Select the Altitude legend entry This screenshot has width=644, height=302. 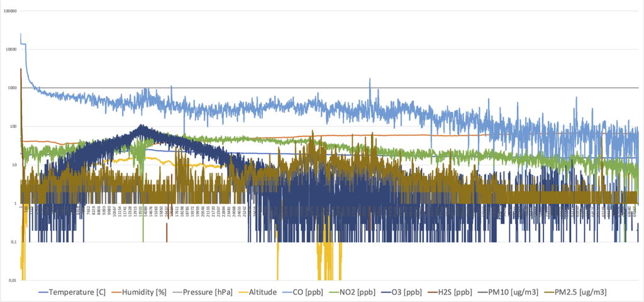pos(263,292)
